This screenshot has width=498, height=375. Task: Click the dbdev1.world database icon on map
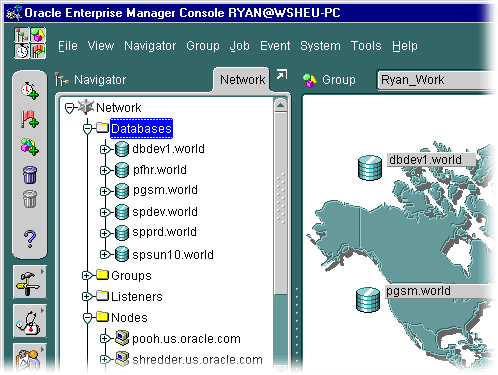370,168
